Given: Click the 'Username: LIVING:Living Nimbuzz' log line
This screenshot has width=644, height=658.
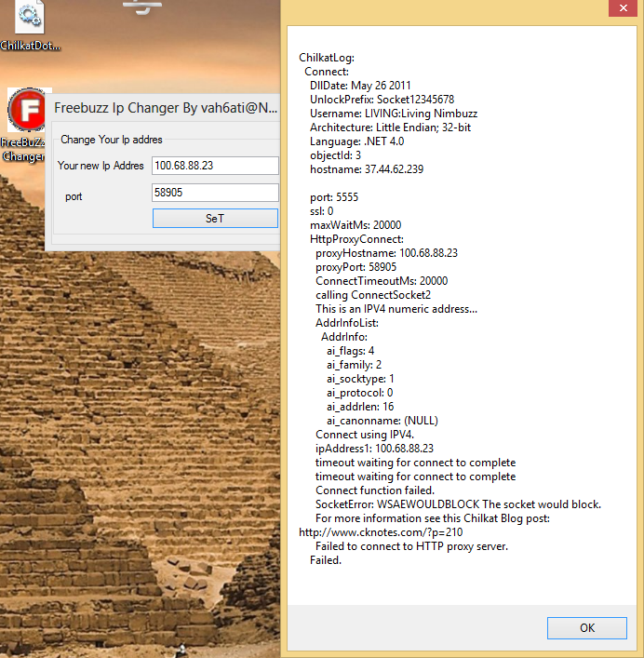Looking at the screenshot, I should point(394,114).
